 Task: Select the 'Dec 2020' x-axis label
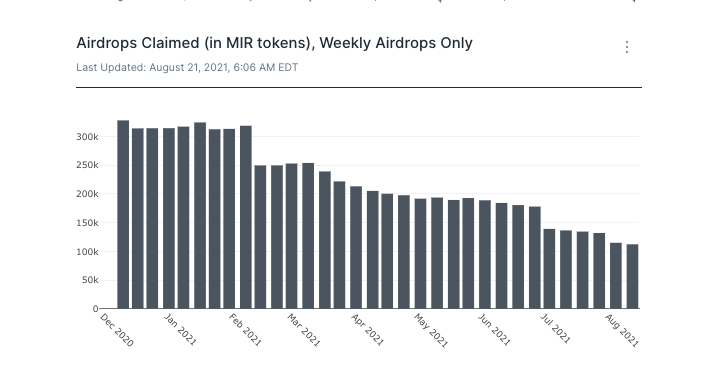(116, 330)
